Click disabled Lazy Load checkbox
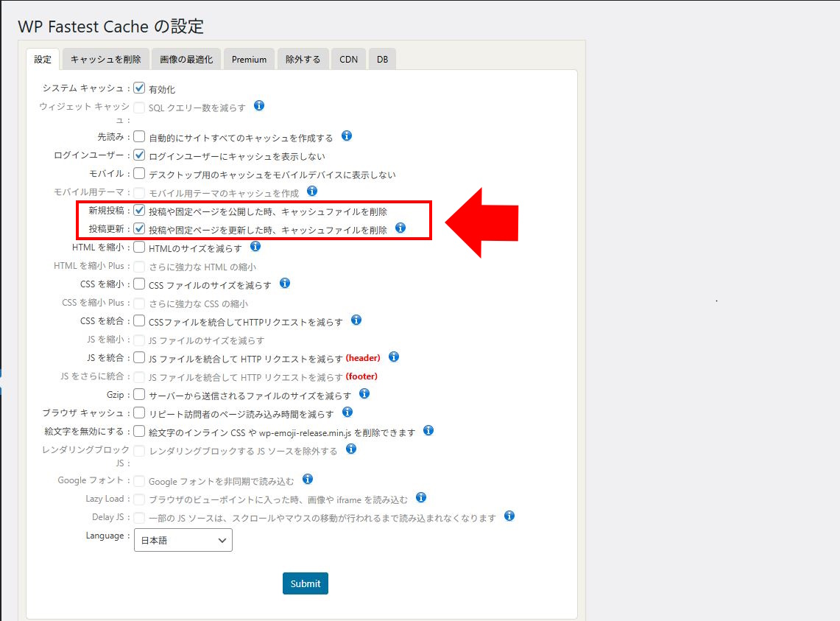The height and width of the screenshot is (621, 840). [139, 499]
